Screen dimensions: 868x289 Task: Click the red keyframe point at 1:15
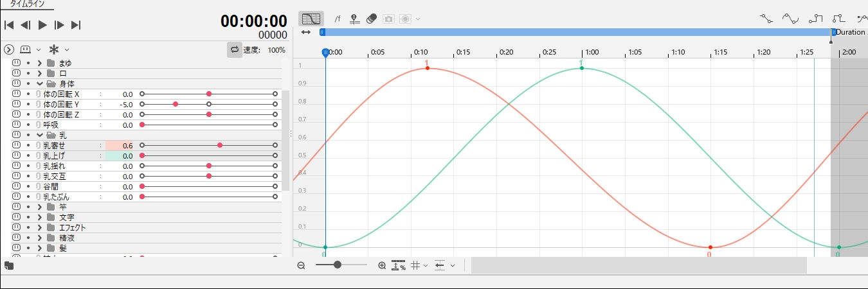pos(710,247)
